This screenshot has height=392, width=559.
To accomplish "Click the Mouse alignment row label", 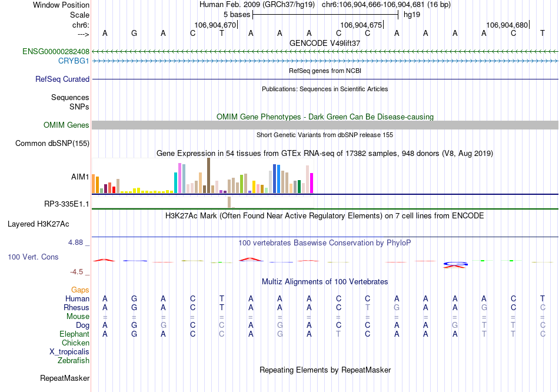I will 78,317.
